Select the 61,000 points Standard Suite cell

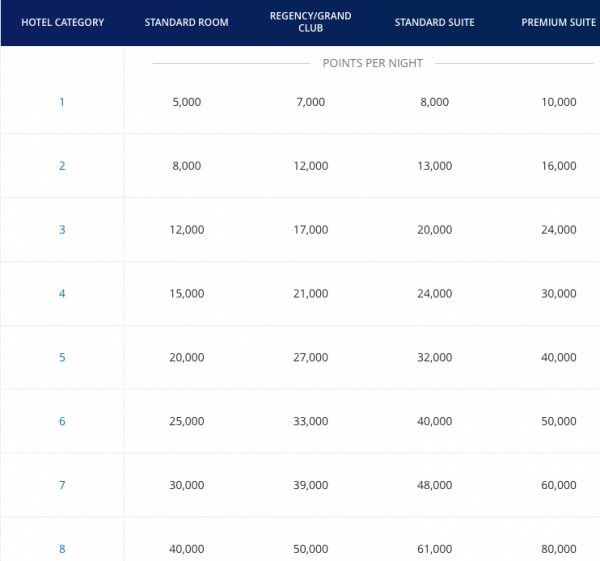pyautogui.click(x=434, y=549)
